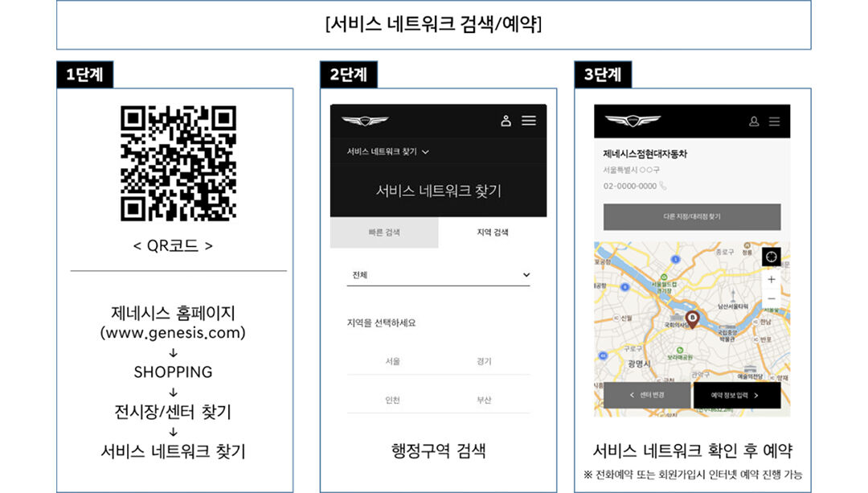Screen dimensions: 868x493
Task: Expand the 서비스 네트워크 찾기 dropdown in header
Action: tap(387, 151)
